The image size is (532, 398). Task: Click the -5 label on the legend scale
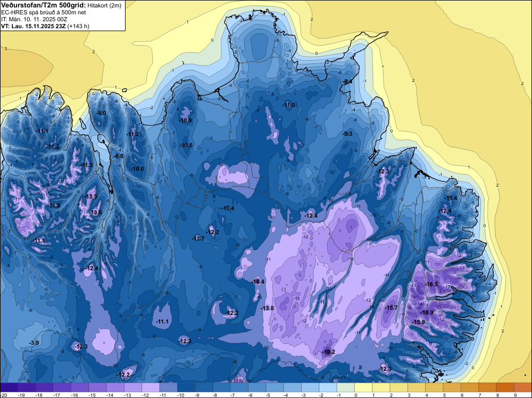pyautogui.click(x=268, y=395)
